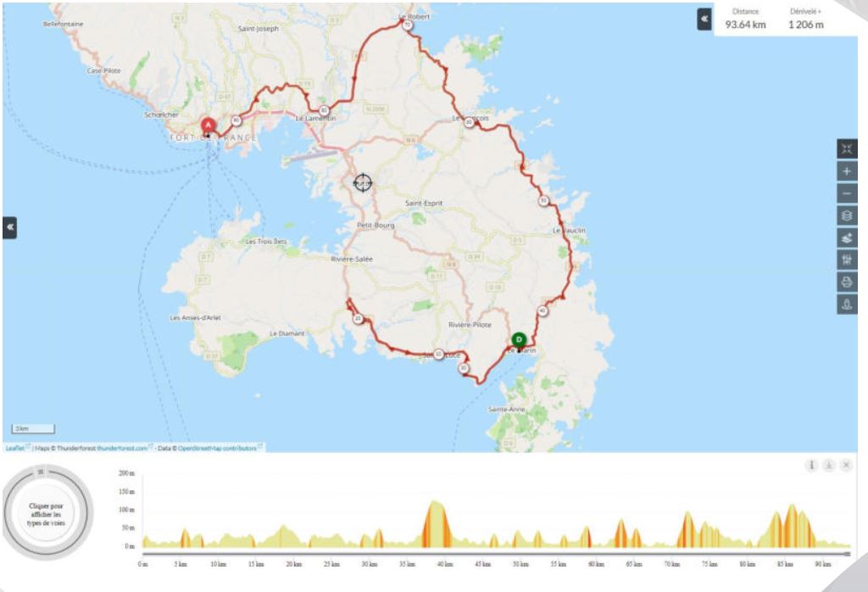Select the red arrival marker A

209,127
